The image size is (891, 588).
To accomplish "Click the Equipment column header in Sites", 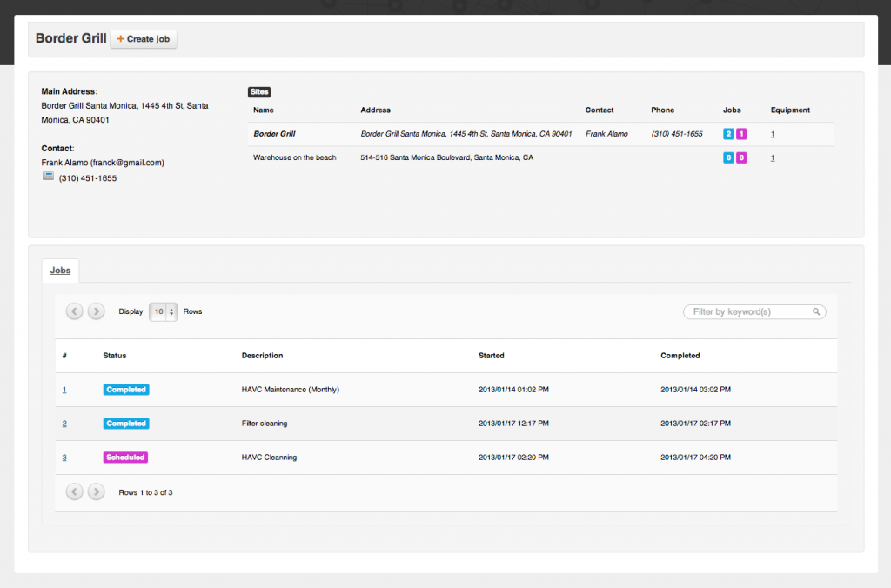I will (x=790, y=110).
